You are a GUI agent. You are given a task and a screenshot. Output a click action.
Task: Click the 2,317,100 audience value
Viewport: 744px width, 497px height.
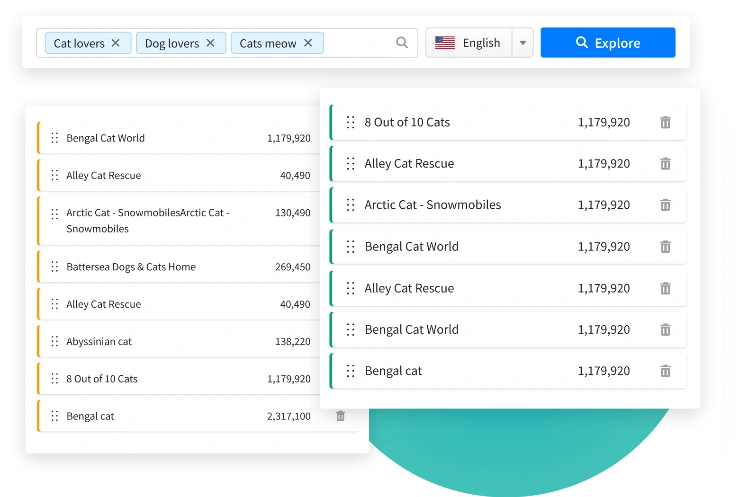coord(288,416)
